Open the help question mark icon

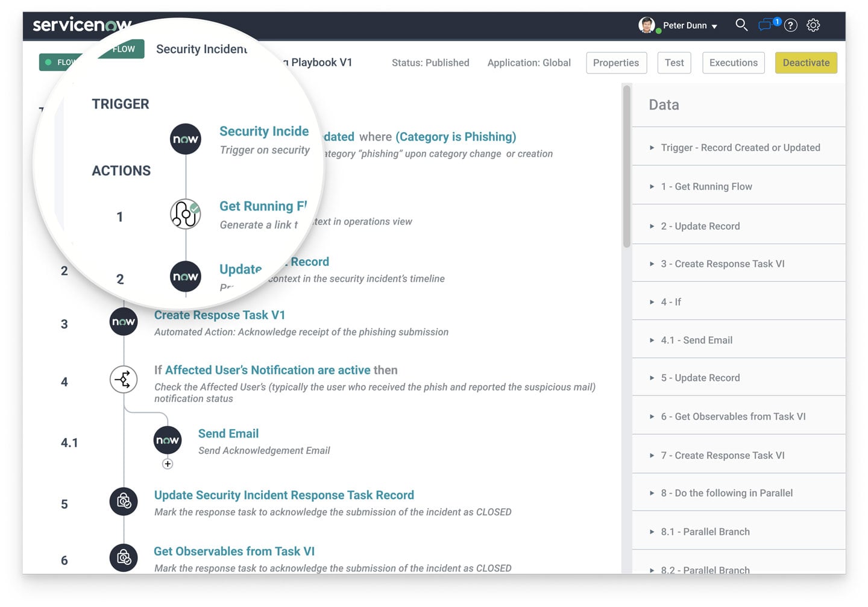coord(791,25)
